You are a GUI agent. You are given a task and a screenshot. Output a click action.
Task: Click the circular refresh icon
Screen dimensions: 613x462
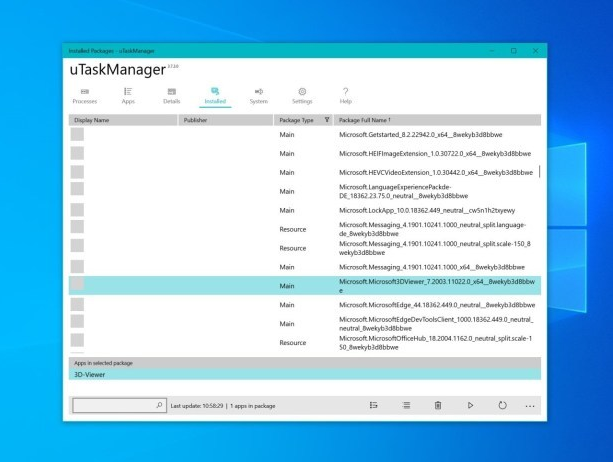[x=502, y=405]
